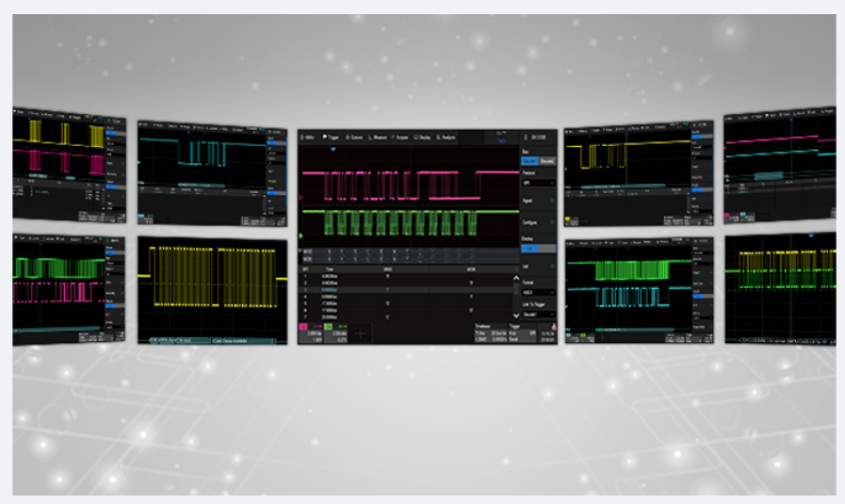
Task: Click the blue trigger position marker
Action: tap(333, 148)
